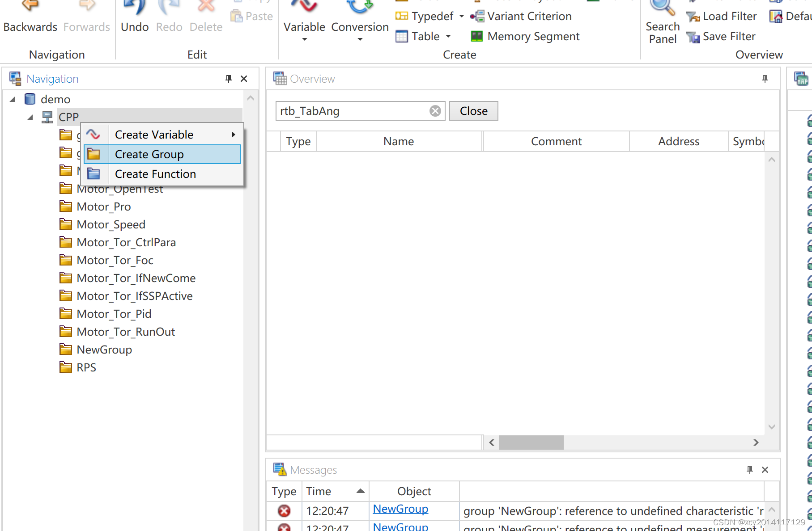Screen dimensions: 812x531
Task: Expand the Table dropdown arrow
Action: tap(448, 36)
